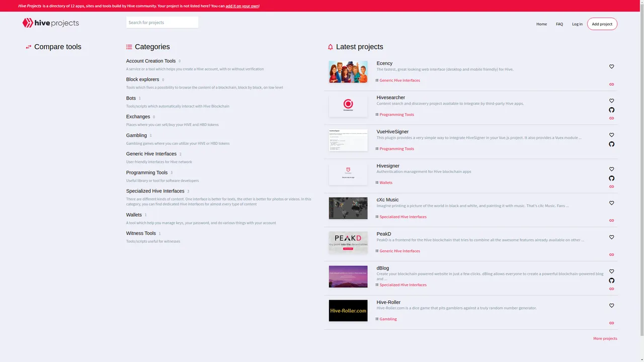
Task: Open Programming Tools in Categories list
Action: click(147, 172)
